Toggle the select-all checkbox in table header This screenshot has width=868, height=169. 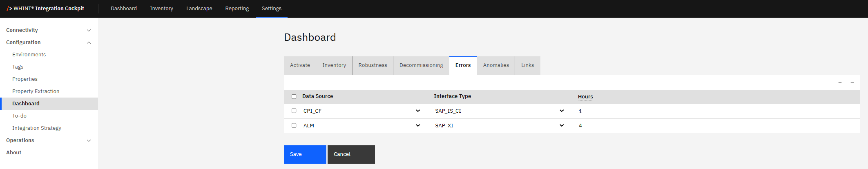point(294,97)
